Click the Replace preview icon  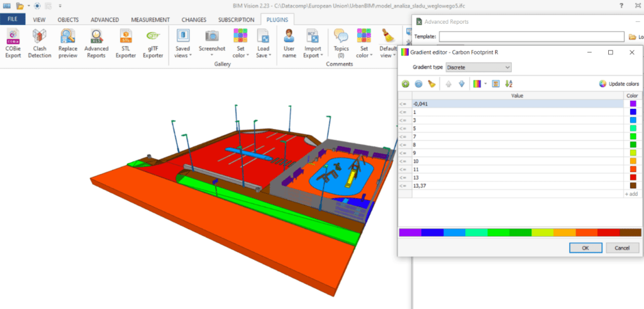coord(68,43)
